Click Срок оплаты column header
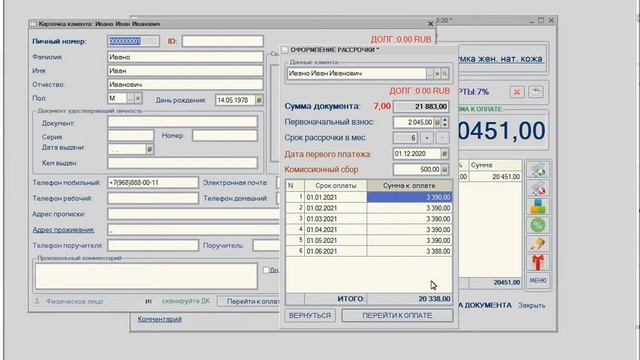The height and width of the screenshot is (360, 640). (x=336, y=185)
